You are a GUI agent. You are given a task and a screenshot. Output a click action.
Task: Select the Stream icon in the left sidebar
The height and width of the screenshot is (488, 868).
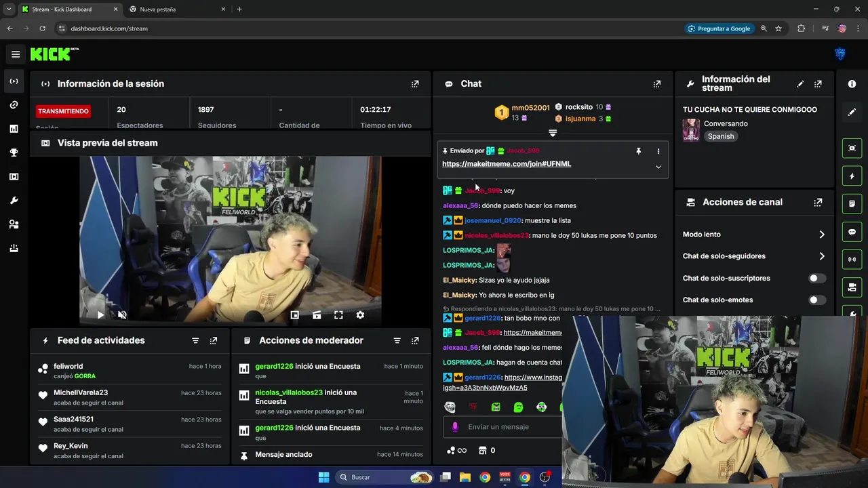tap(14, 81)
